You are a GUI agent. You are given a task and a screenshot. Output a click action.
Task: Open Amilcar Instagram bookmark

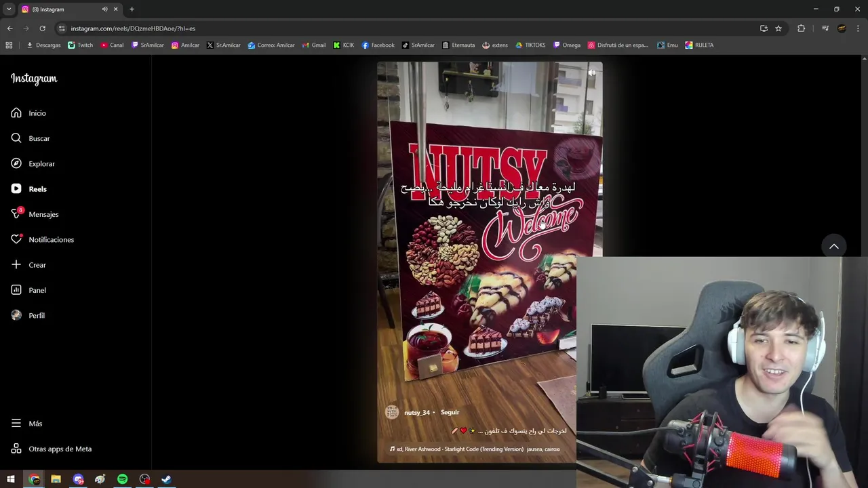pos(185,45)
